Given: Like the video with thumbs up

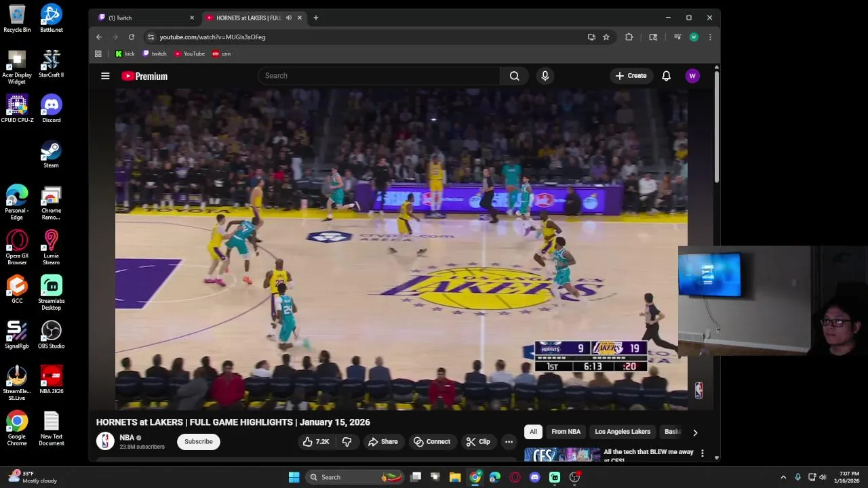Looking at the screenshot, I should [316, 442].
